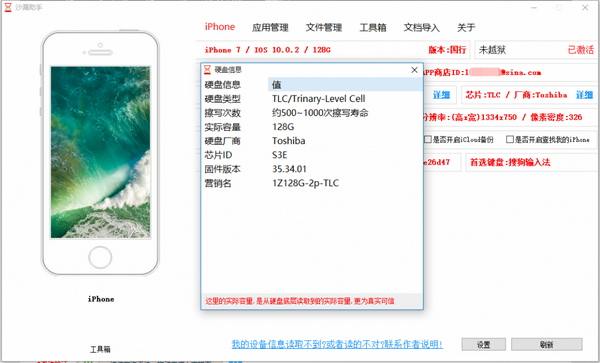Click the 值 column header
Image resolution: width=600 pixels, height=363 pixels.
coord(345,85)
